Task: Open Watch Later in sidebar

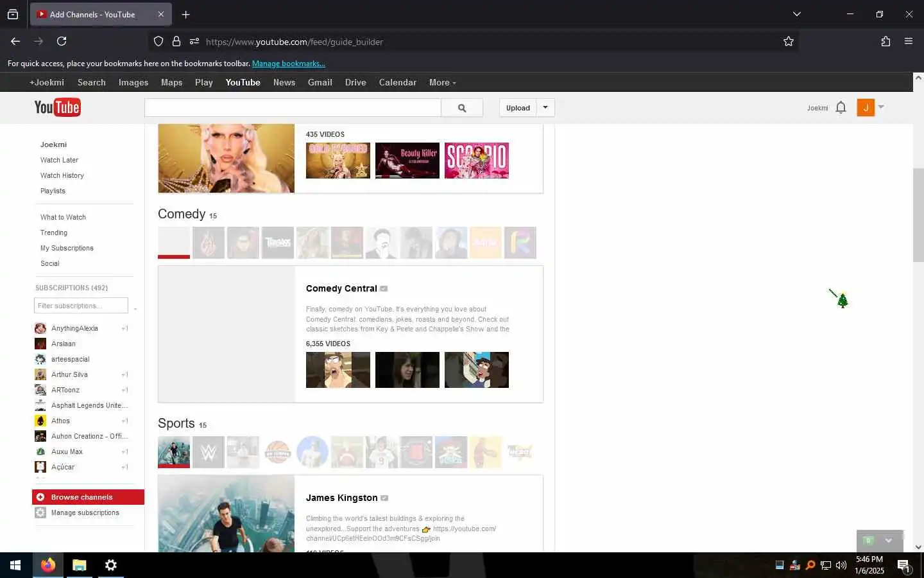Action: click(x=59, y=160)
